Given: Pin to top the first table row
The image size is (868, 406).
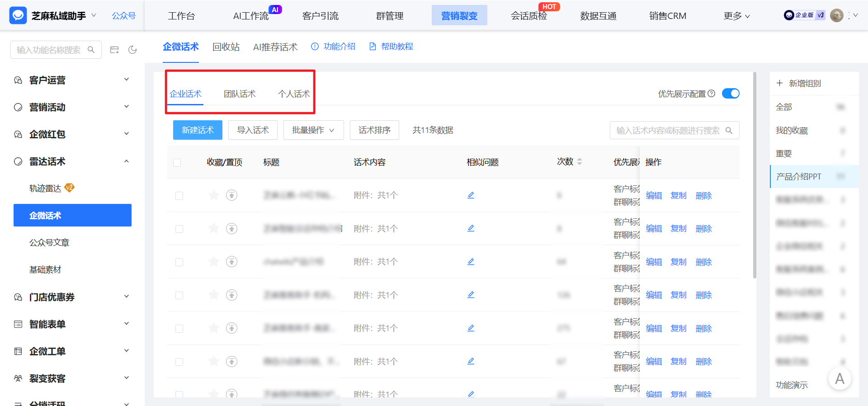Looking at the screenshot, I should click(231, 195).
